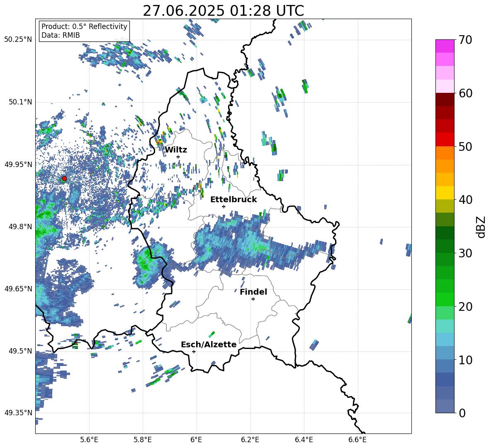
Task: Click the dBZ colorbar axis label
Action: pos(481,227)
